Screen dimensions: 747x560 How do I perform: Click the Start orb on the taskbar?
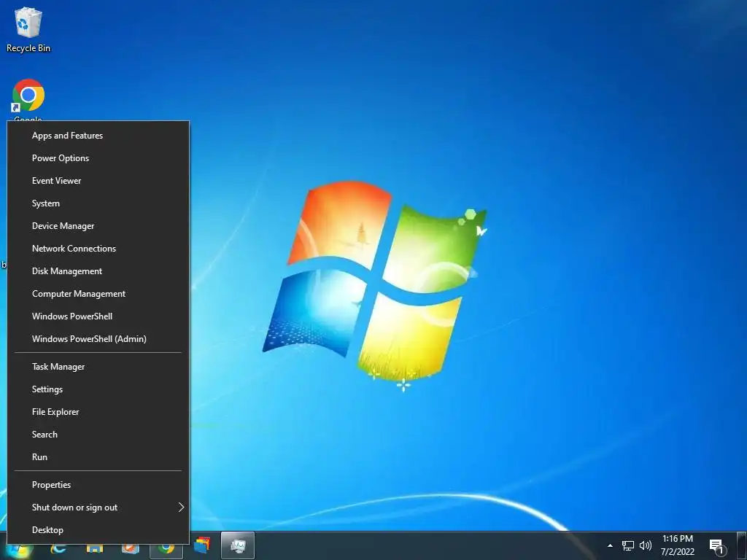tap(18, 551)
